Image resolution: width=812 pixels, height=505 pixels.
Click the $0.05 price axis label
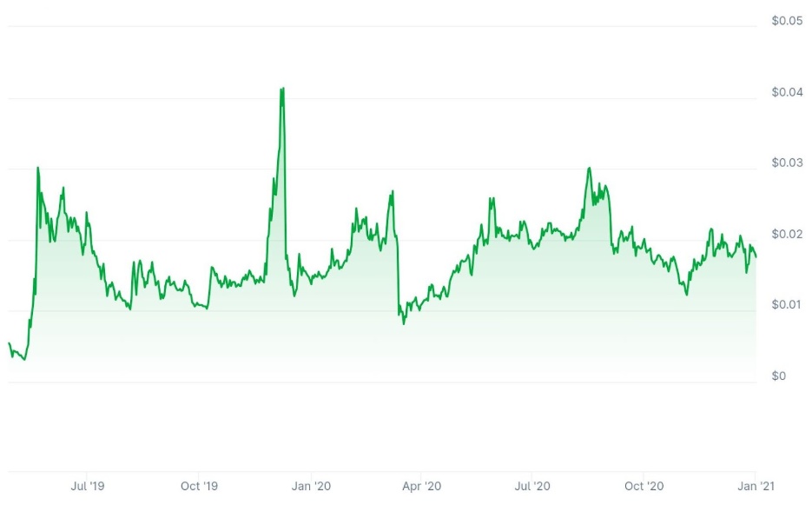tap(787, 21)
